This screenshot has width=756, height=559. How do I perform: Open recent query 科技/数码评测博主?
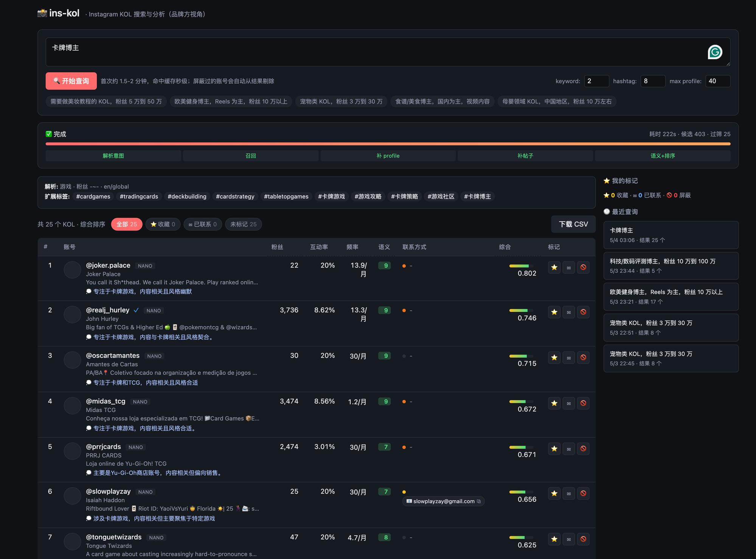(671, 266)
